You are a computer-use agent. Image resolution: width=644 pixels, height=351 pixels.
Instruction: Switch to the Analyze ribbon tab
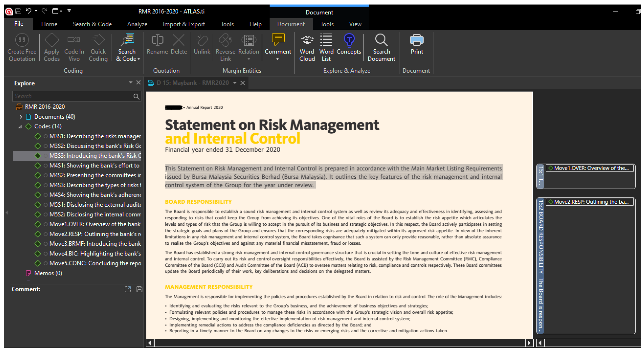pyautogui.click(x=137, y=24)
